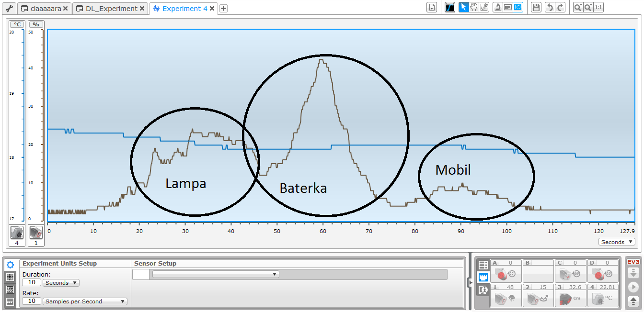644x312 pixels.
Task: Toggle Oscilloscope mode icon
Action: pyautogui.click(x=450, y=7)
